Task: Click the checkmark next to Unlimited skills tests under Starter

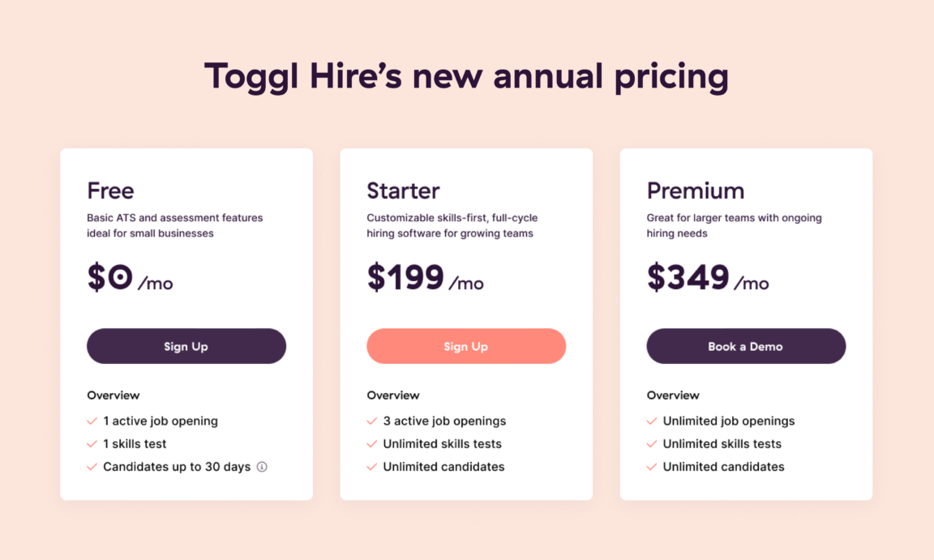Action: coord(371,444)
